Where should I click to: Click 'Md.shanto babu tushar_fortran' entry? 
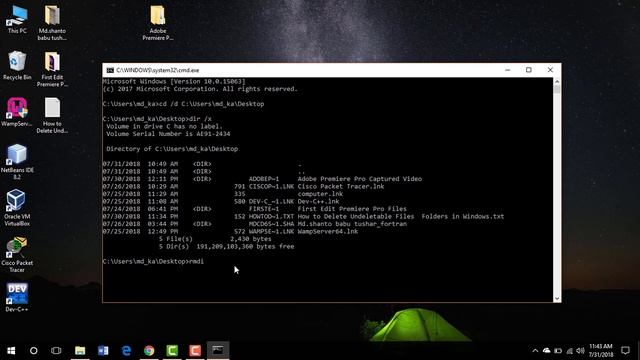point(352,224)
